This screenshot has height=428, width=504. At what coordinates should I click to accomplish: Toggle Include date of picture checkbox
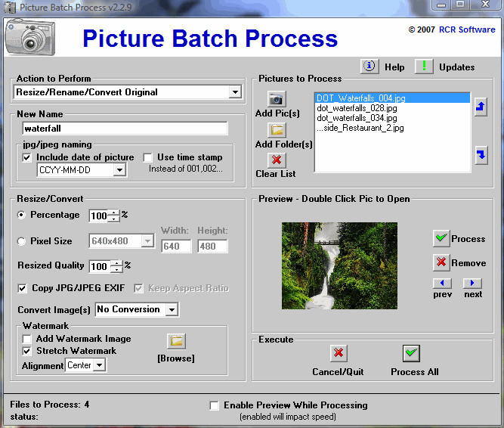click(27, 157)
